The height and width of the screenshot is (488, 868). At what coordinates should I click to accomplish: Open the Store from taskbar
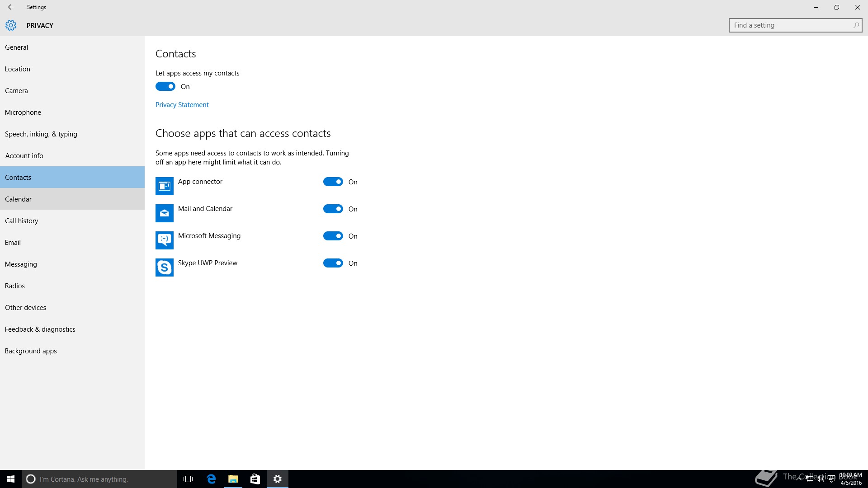[255, 479]
